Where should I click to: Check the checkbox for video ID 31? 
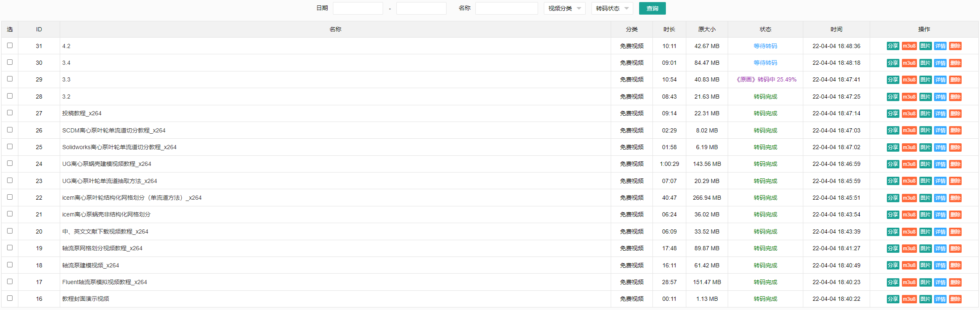10,46
